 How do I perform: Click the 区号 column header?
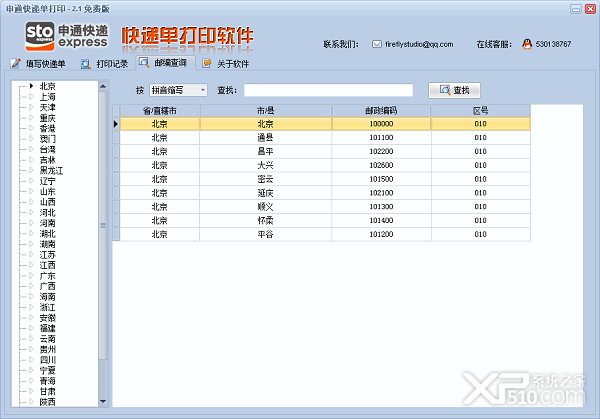[x=481, y=111]
